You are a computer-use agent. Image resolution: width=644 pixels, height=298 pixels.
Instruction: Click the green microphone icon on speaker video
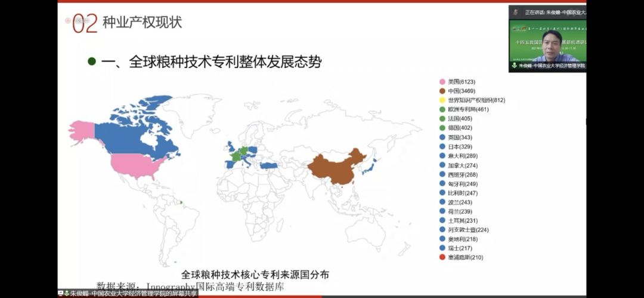(514, 66)
